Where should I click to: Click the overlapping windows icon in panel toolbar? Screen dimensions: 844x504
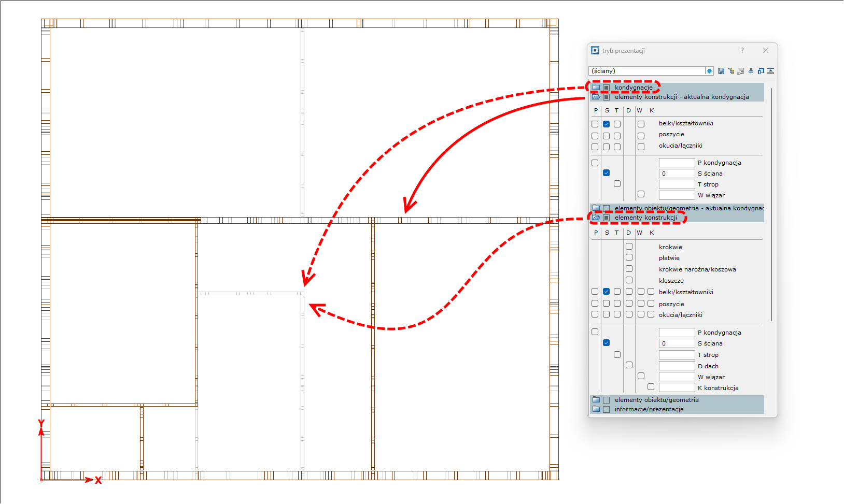point(761,71)
